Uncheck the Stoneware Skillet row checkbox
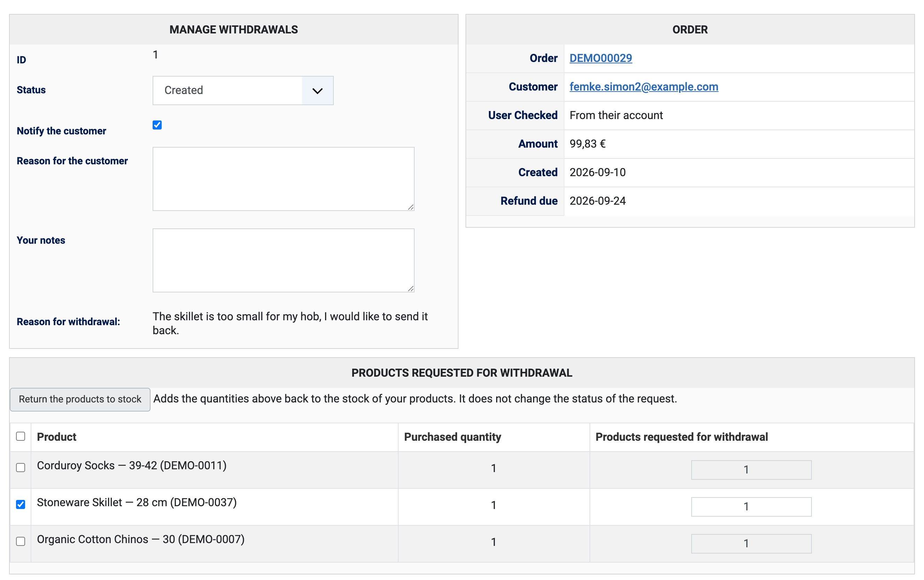Screen dimensions: 924x580 coord(21,504)
